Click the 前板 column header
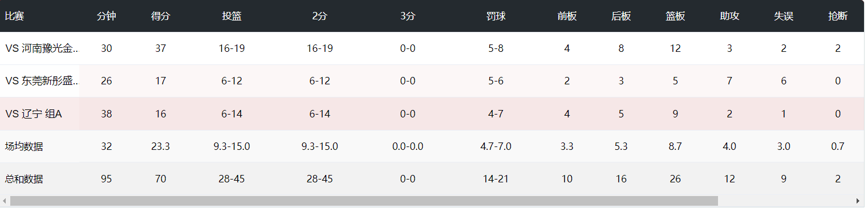This screenshot has width=868, height=212. pyautogui.click(x=567, y=16)
